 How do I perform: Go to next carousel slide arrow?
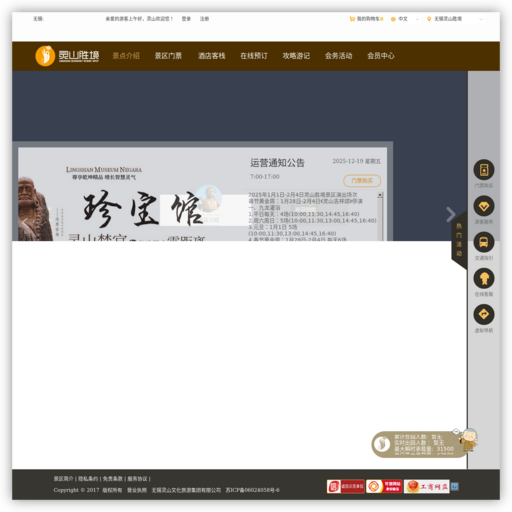pyautogui.click(x=450, y=214)
